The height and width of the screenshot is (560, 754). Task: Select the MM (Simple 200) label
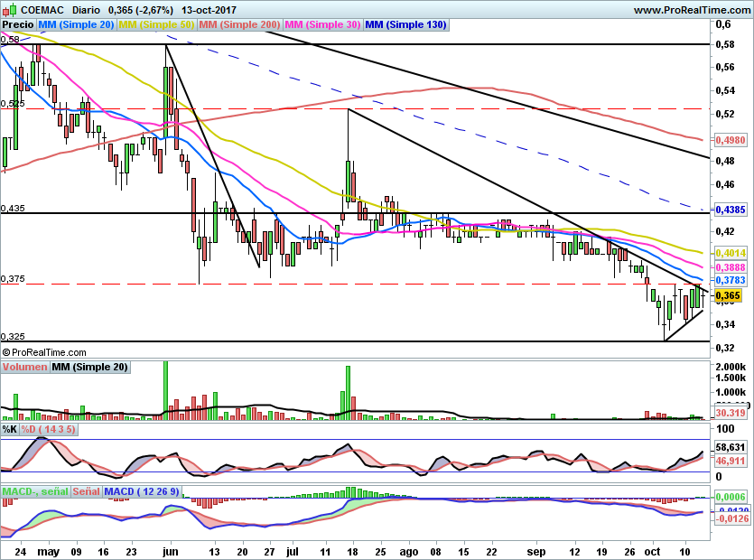tap(239, 24)
